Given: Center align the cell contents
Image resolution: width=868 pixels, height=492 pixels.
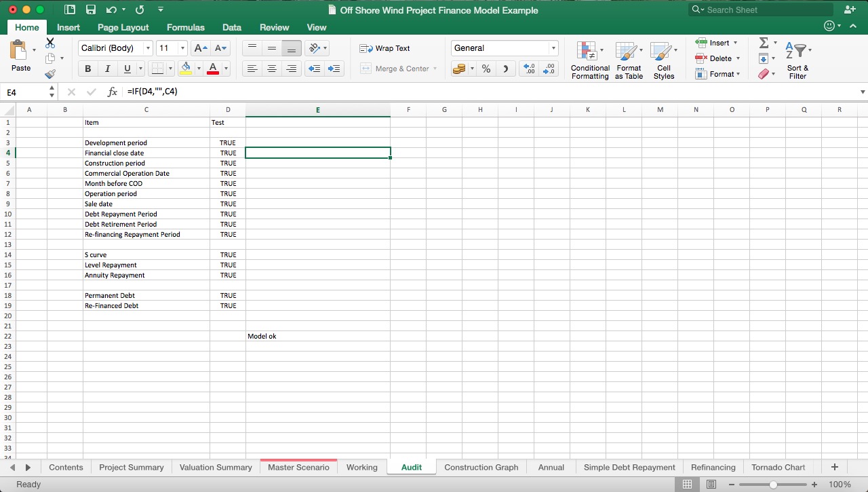Looking at the screenshot, I should pyautogui.click(x=272, y=69).
